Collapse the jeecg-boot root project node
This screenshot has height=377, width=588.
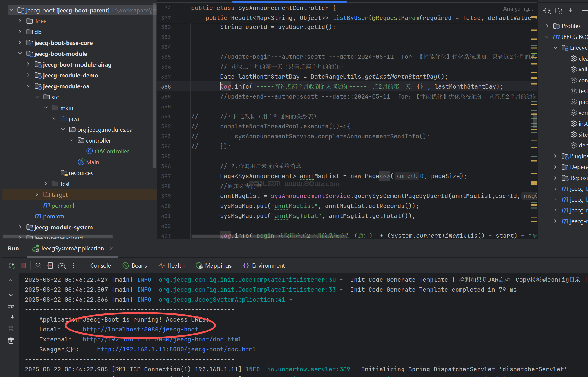[x=11, y=10]
